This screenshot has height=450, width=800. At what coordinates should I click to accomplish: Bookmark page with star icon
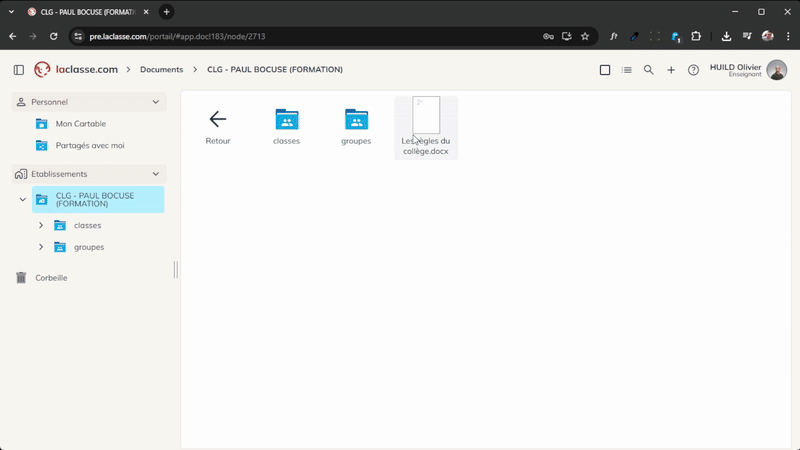[x=585, y=36]
